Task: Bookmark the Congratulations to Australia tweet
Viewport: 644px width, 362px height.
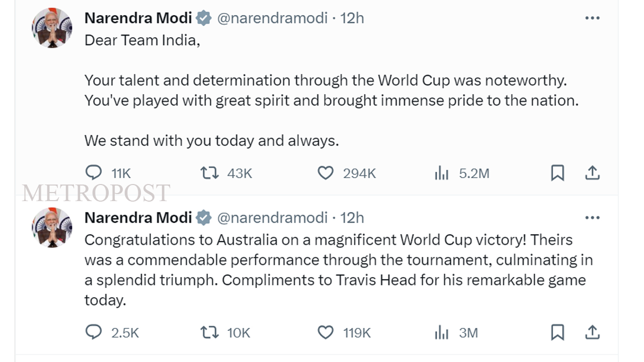Action: point(557,332)
